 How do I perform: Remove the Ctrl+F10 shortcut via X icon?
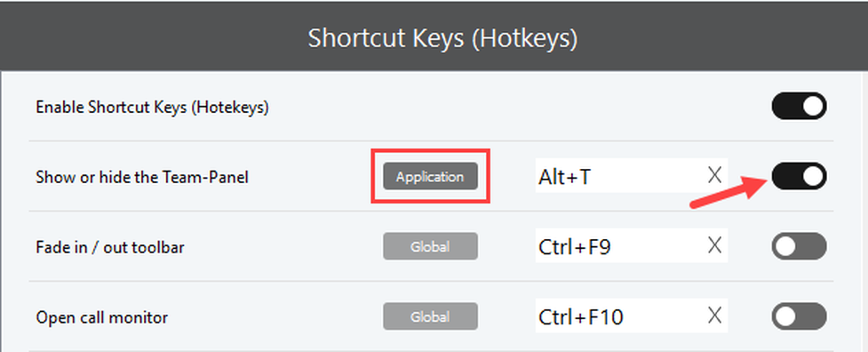[x=714, y=316]
